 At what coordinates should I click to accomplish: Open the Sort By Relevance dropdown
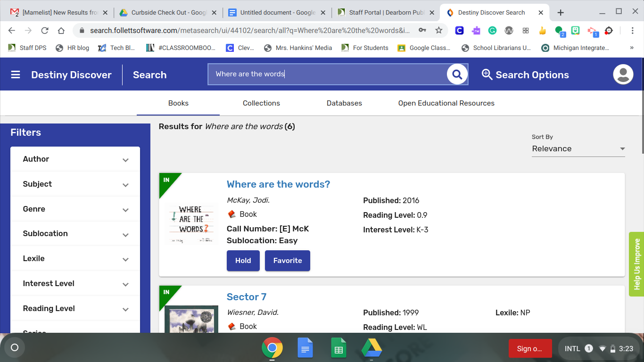[578, 149]
